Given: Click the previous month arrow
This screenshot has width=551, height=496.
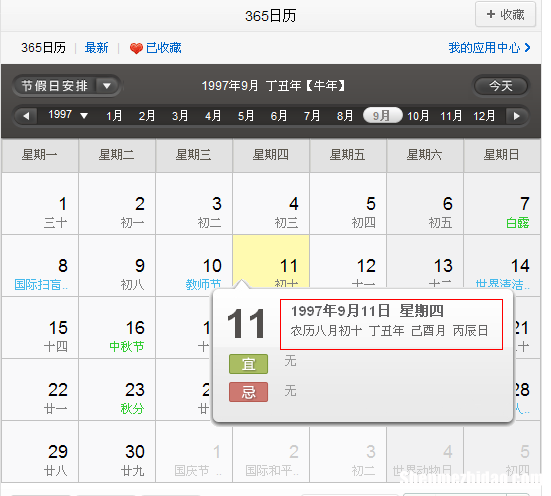Looking at the screenshot, I should click(26, 116).
